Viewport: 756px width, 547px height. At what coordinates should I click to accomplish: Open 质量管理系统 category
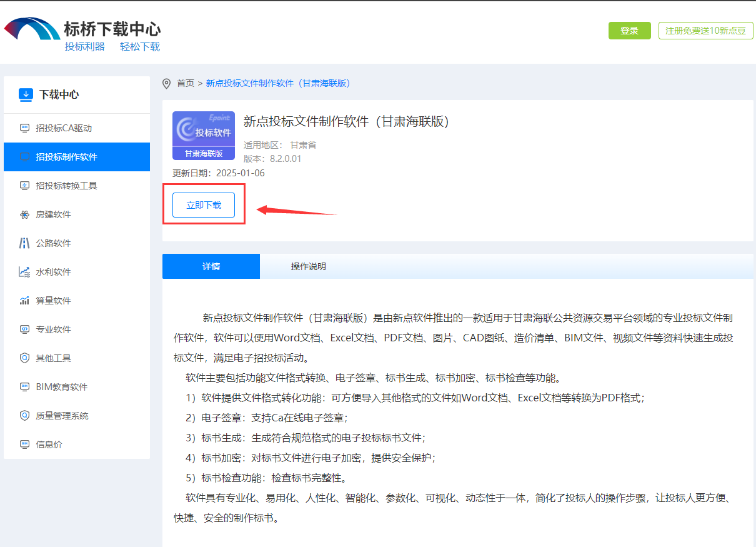coord(77,416)
